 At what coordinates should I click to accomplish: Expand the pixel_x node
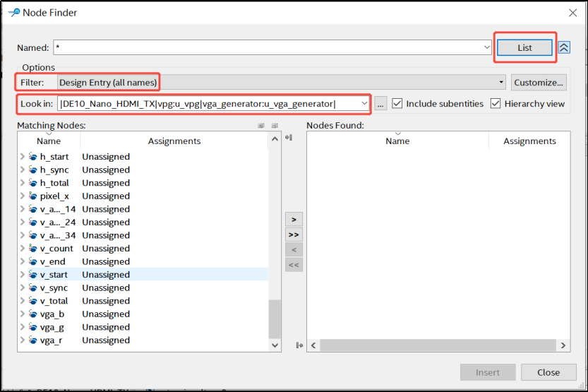coord(22,196)
